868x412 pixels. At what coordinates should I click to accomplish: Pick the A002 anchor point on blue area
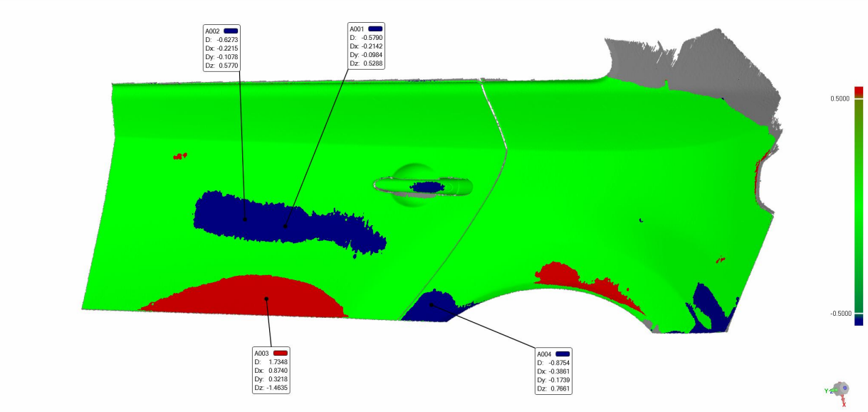[x=245, y=220]
